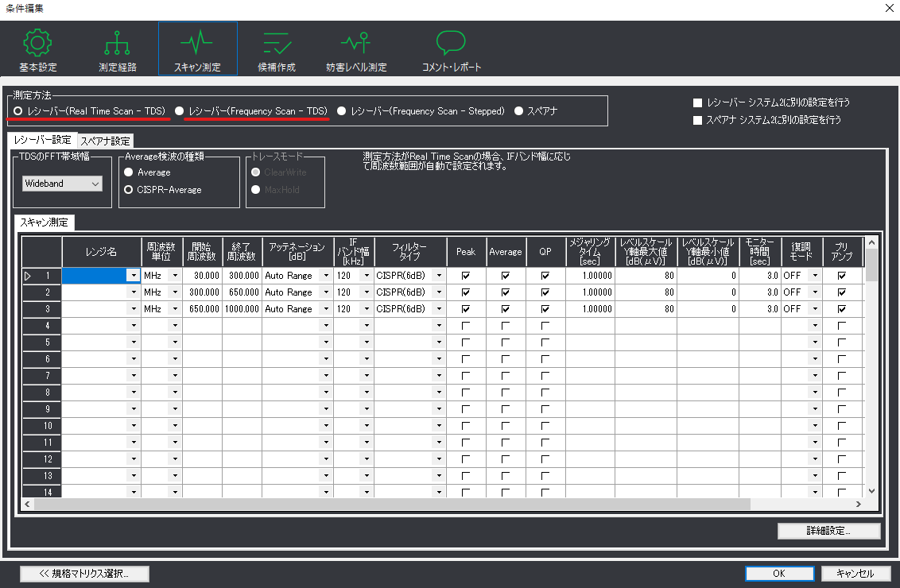Enable the Peak checkbox in row 4
The height and width of the screenshot is (588, 900).
tap(465, 326)
